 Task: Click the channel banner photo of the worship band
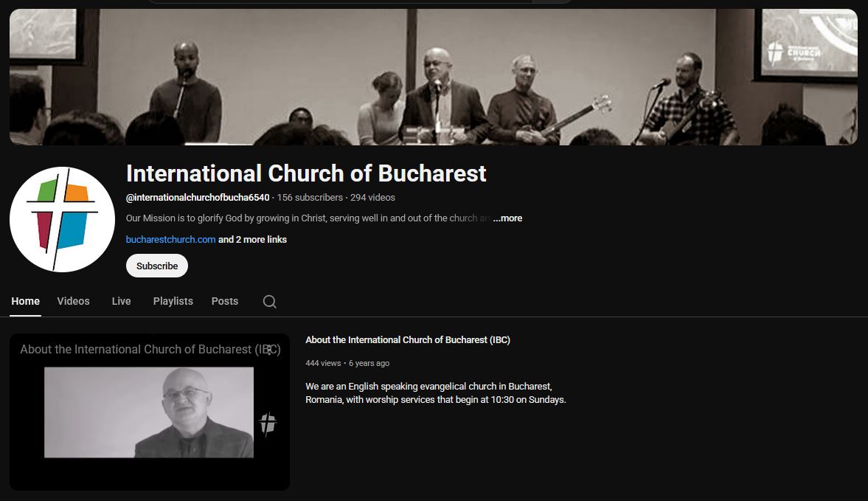pyautogui.click(x=434, y=77)
